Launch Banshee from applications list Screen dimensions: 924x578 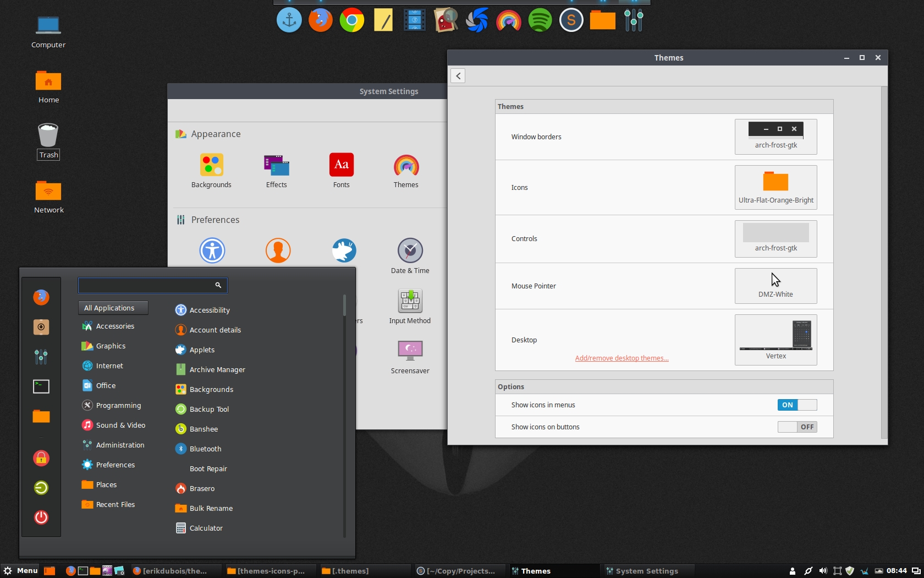coord(197,429)
